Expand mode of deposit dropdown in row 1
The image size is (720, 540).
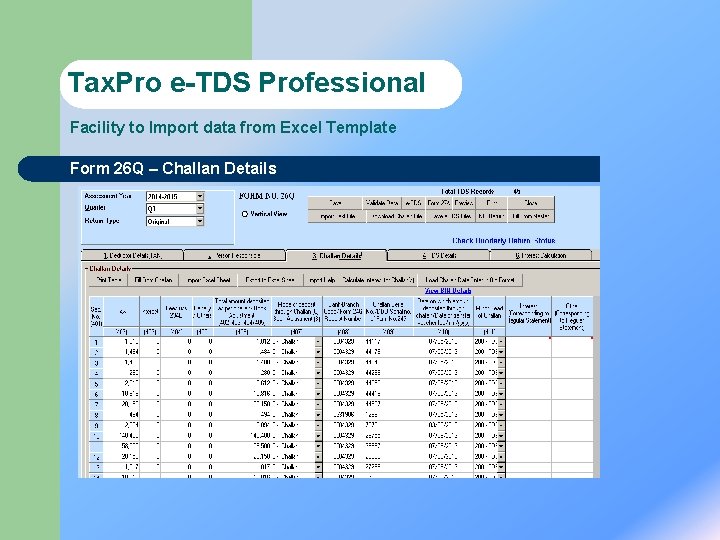click(x=318, y=342)
